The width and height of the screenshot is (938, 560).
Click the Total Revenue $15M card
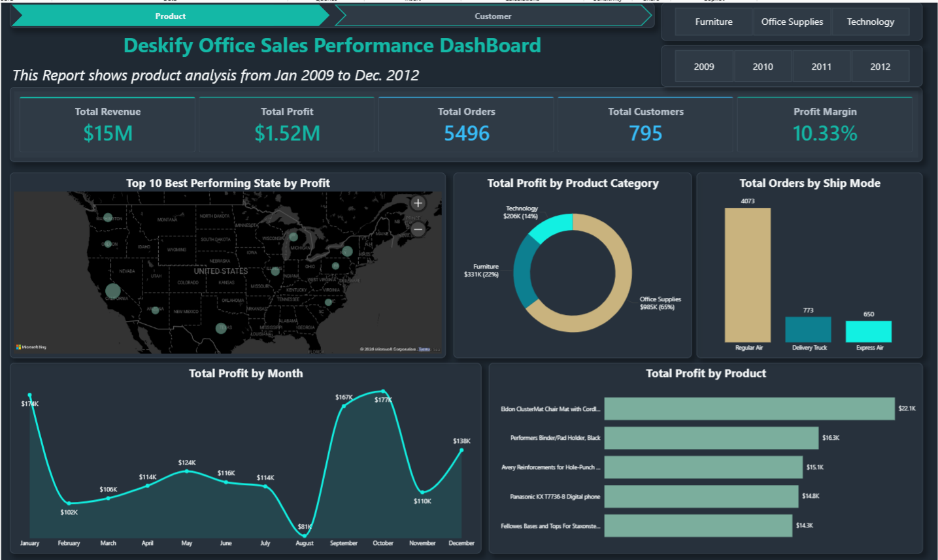coord(107,125)
